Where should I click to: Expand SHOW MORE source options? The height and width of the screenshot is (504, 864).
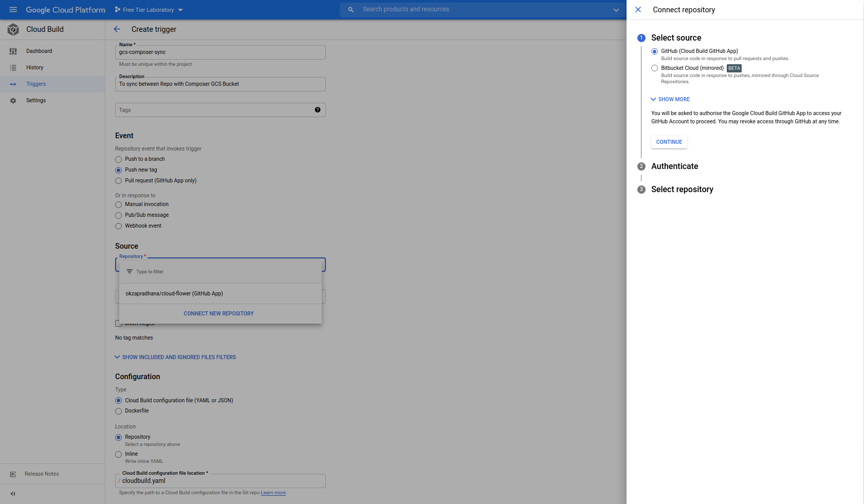point(670,100)
